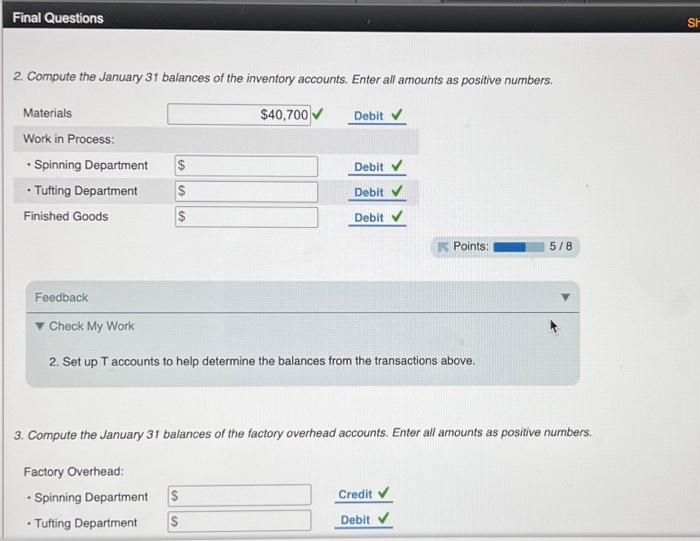The width and height of the screenshot is (700, 541).
Task: Click the Factory Overhead Tufting Department amount field
Action: pyautogui.click(x=240, y=520)
